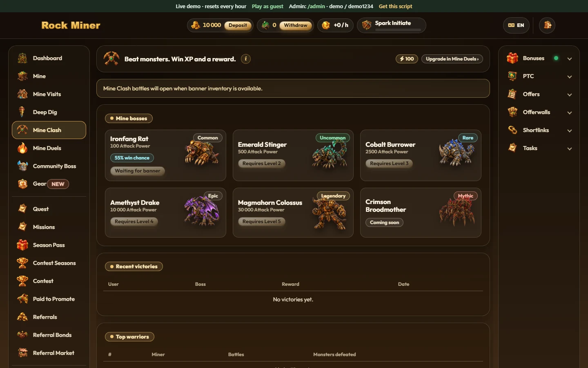Expand the Bonuses panel chevron
The height and width of the screenshot is (368, 588).
(570, 58)
